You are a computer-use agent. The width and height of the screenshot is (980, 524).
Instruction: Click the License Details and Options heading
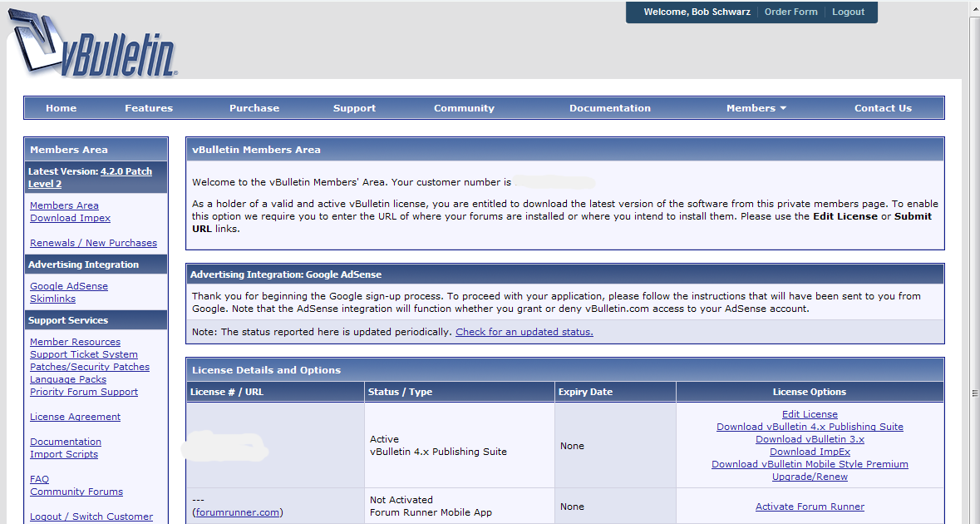266,370
